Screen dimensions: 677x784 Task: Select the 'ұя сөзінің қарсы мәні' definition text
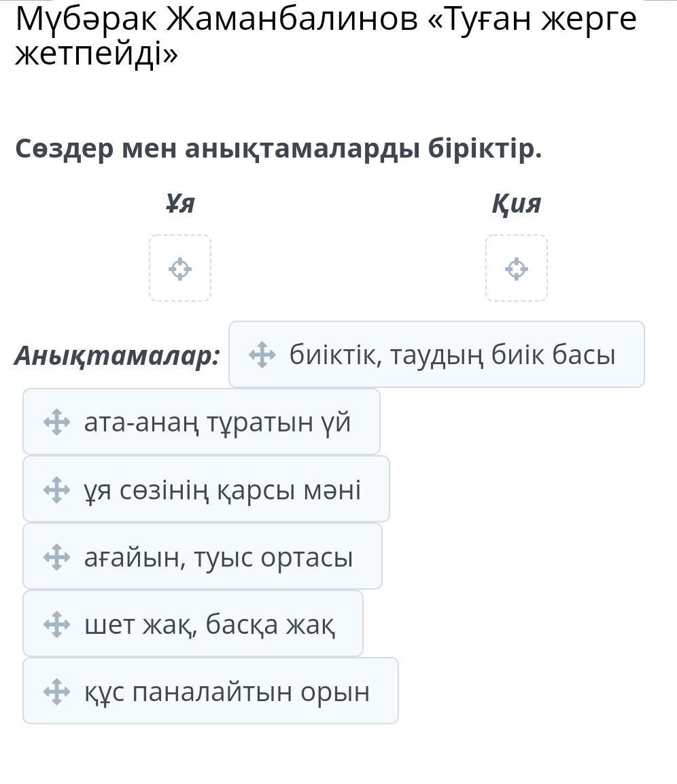coord(222,489)
